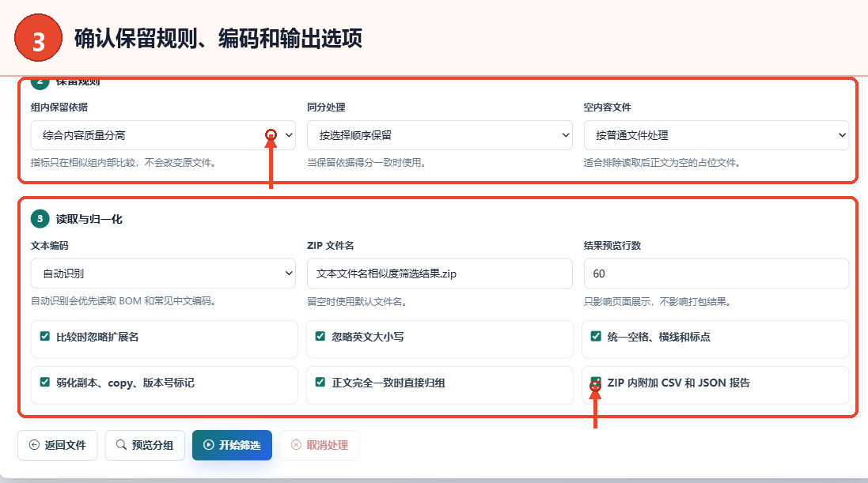Click the 文本编码 label
Viewport: 868px width, 483px height.
click(x=49, y=246)
